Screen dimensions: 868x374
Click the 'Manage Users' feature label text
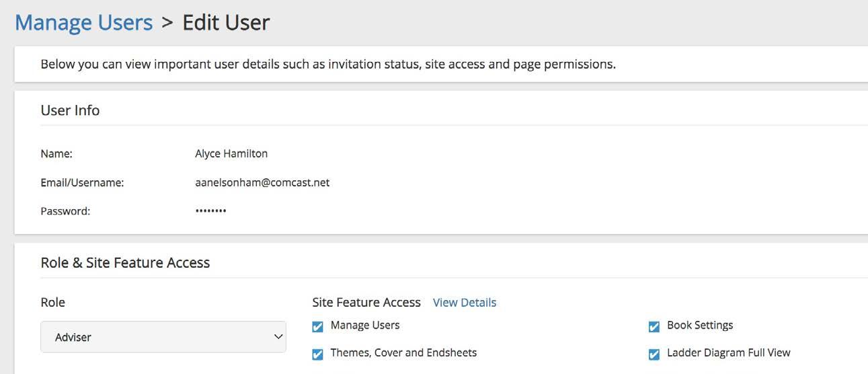(365, 326)
